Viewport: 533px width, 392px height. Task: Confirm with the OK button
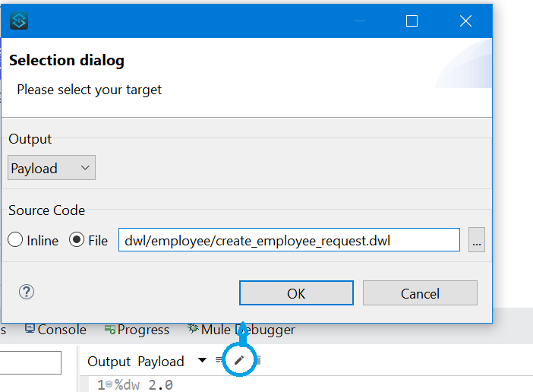(296, 293)
